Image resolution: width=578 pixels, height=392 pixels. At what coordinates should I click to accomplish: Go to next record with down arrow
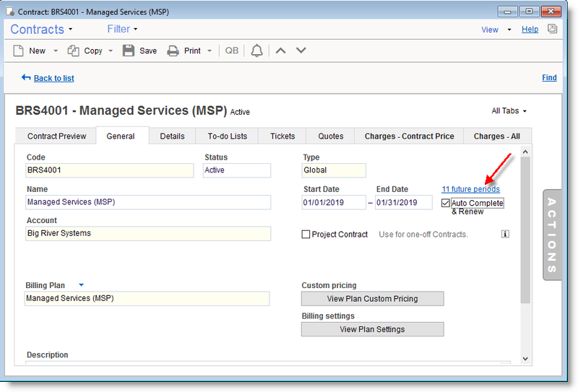301,51
